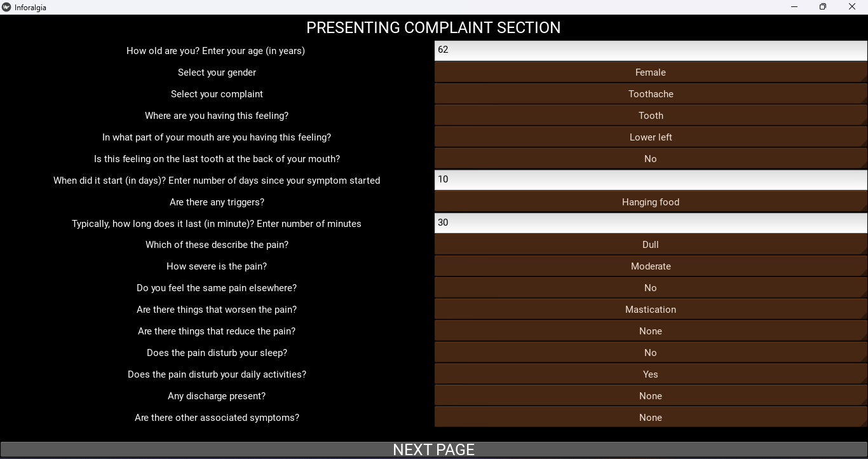Click the pain duration minutes field
Image resolution: width=868 pixels, height=459 pixels.
point(650,223)
